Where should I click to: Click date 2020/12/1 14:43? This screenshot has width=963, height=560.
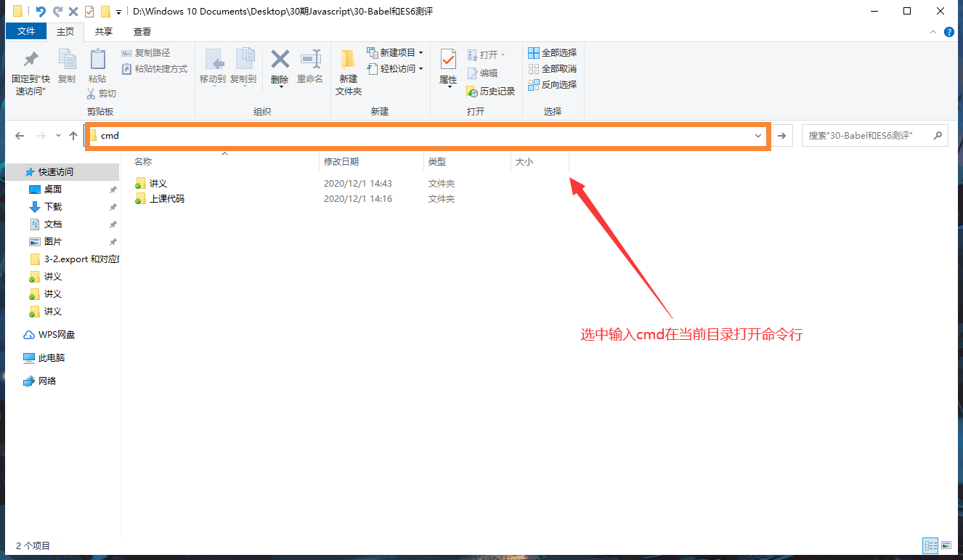point(358,184)
